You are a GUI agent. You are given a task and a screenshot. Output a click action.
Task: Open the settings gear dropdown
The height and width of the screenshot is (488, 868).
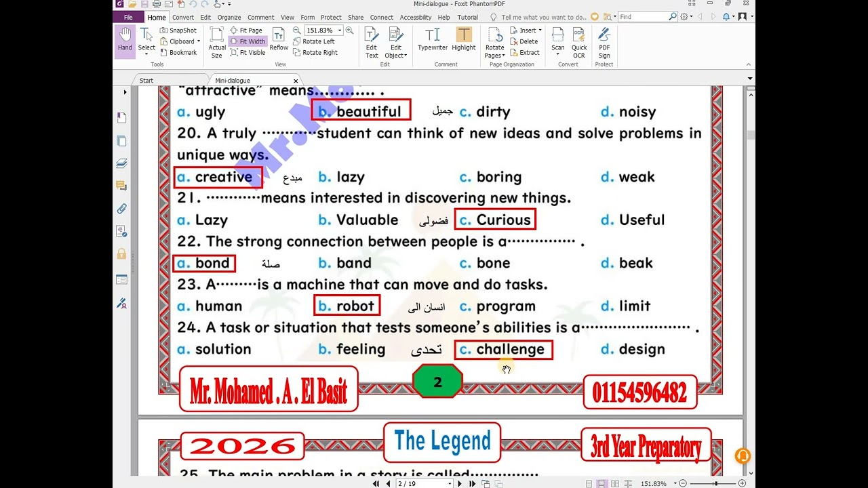click(686, 17)
